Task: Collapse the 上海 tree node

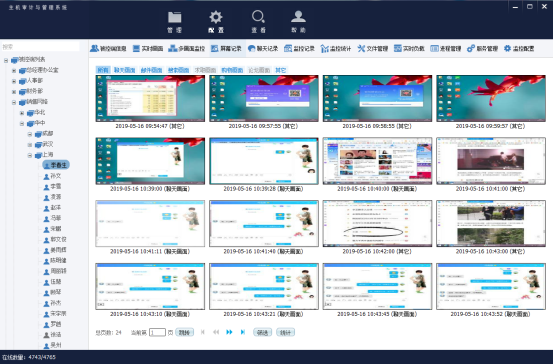Action: click(x=30, y=156)
